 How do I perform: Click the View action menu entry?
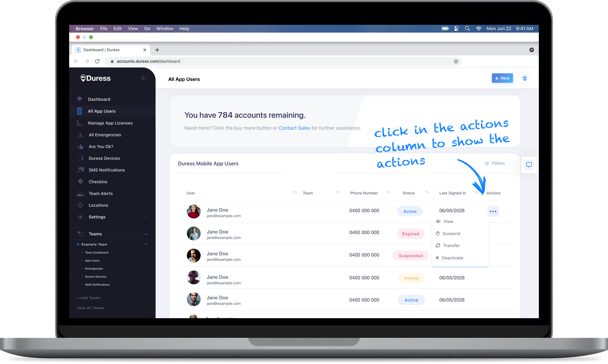pos(448,221)
